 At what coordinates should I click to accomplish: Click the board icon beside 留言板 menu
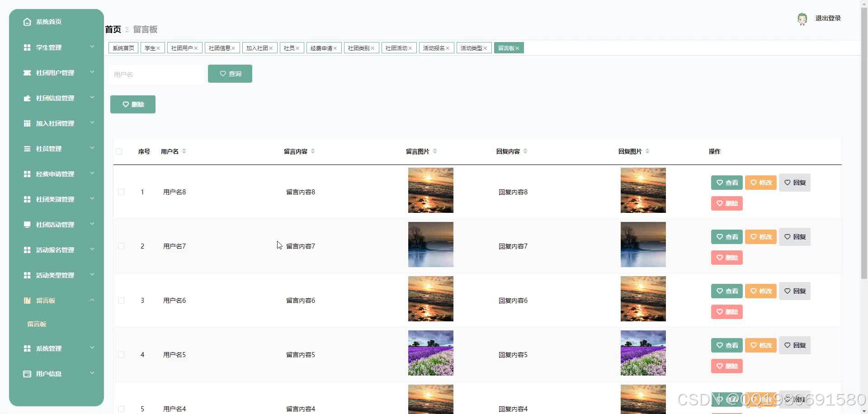pos(27,301)
